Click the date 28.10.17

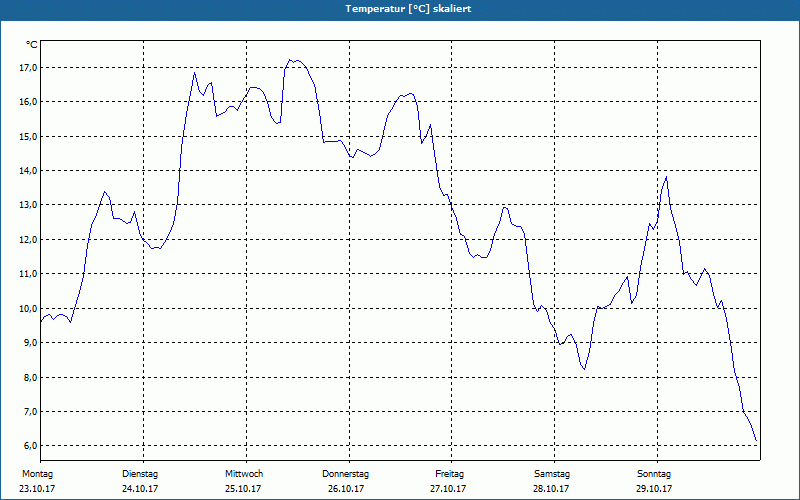551,489
